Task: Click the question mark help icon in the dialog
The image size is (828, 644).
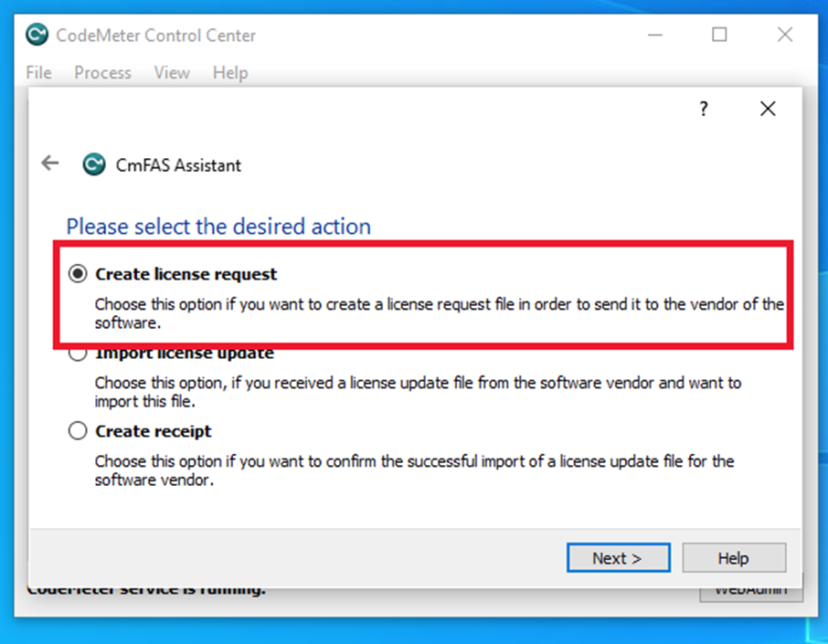Action: coord(704,109)
